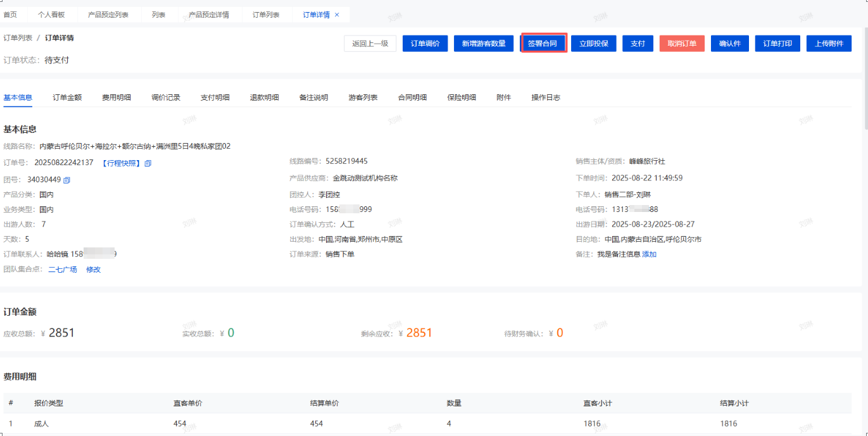Click 订单列表 in the breadcrumb
This screenshot has width=868, height=436.
(18, 38)
